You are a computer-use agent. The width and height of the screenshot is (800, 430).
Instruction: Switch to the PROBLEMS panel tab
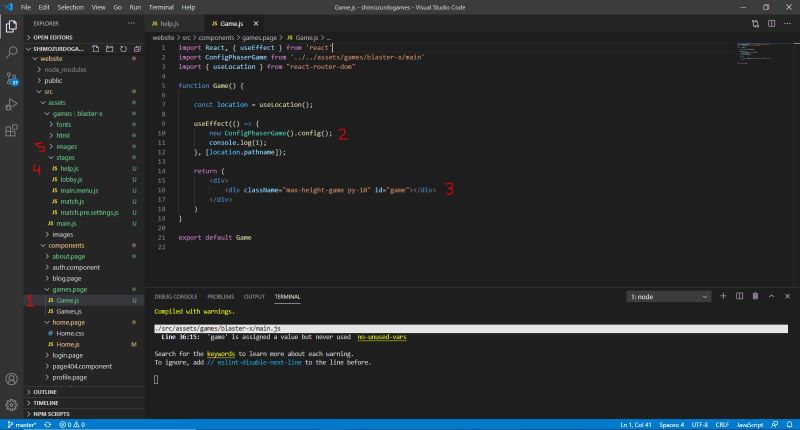click(x=220, y=296)
